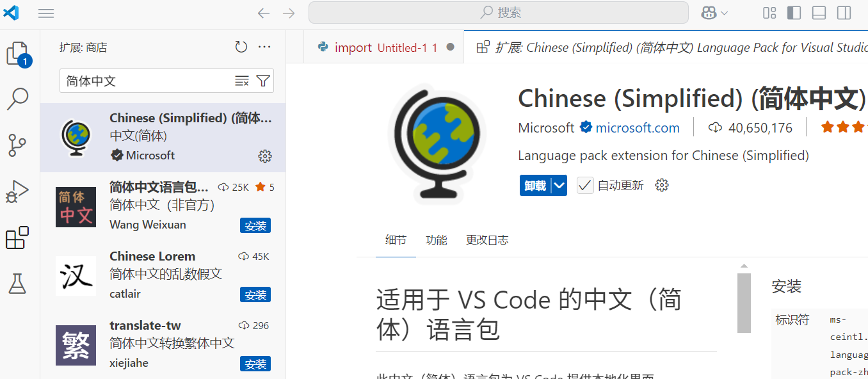This screenshot has height=379, width=868.
Task: Toggle the bottom panel
Action: pyautogui.click(x=819, y=13)
